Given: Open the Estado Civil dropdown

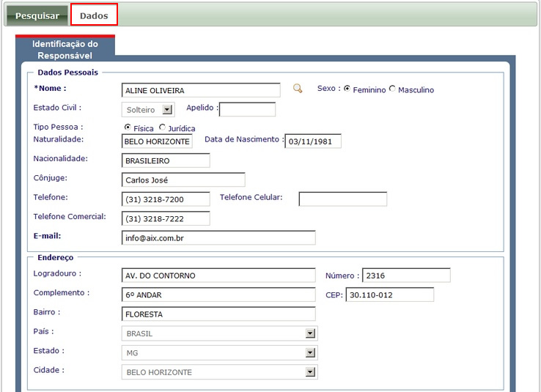Looking at the screenshot, I should click(166, 110).
